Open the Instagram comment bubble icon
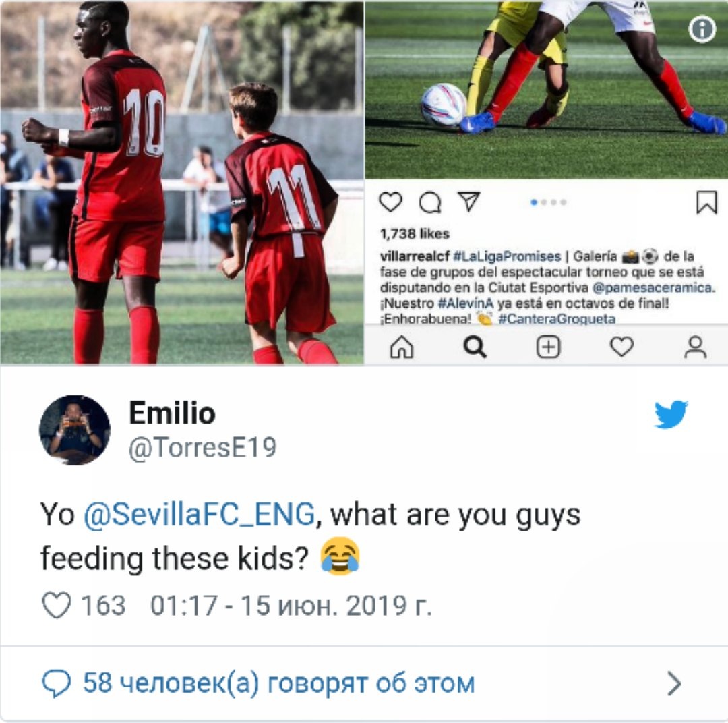 tap(430, 202)
